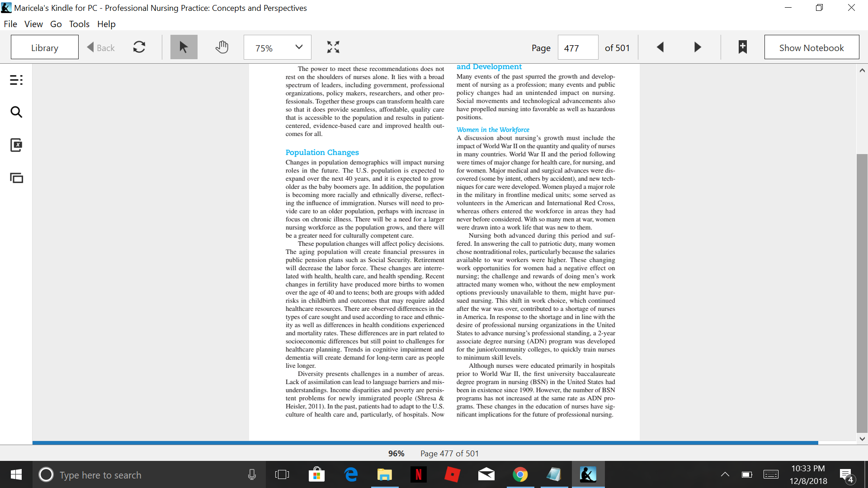The width and height of the screenshot is (868, 488).
Task: Click the Cortana microphone icon
Action: 252,474
